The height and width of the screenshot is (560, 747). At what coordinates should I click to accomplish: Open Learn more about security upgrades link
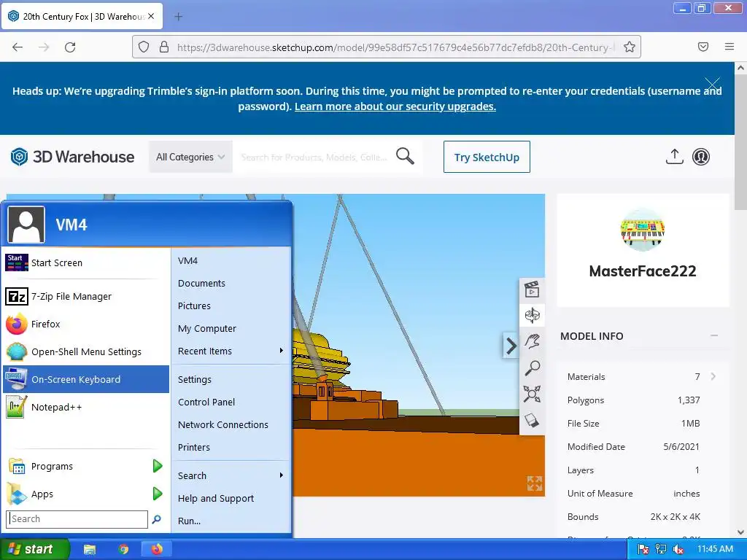tap(395, 106)
